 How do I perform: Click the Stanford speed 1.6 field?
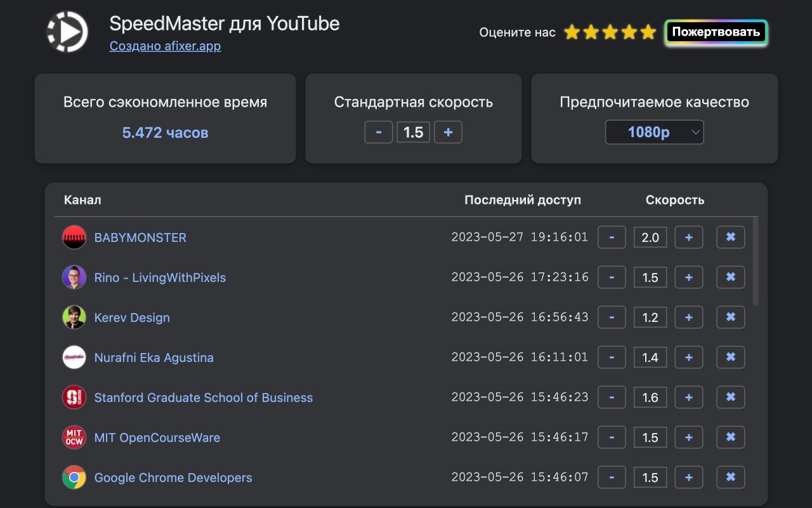tap(650, 398)
